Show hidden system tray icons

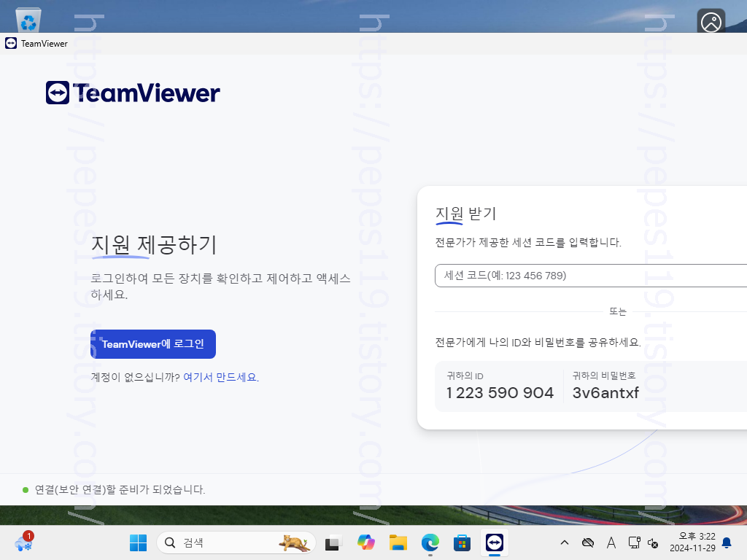coord(565,542)
